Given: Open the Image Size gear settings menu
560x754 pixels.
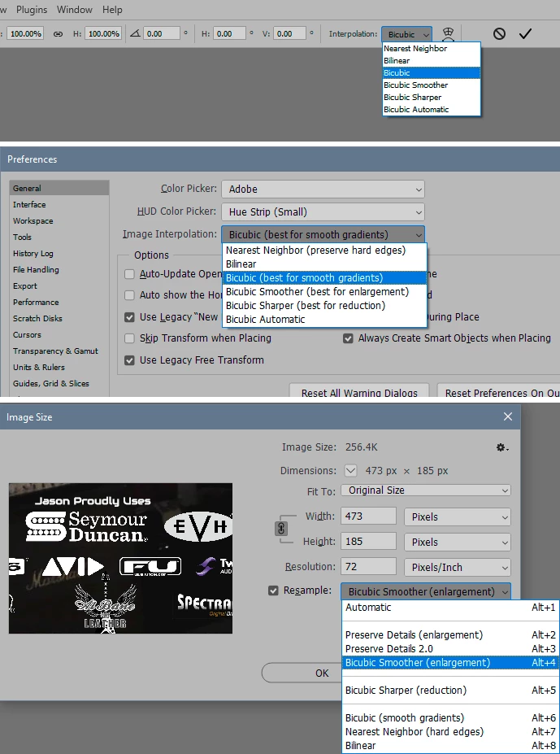Looking at the screenshot, I should click(502, 447).
